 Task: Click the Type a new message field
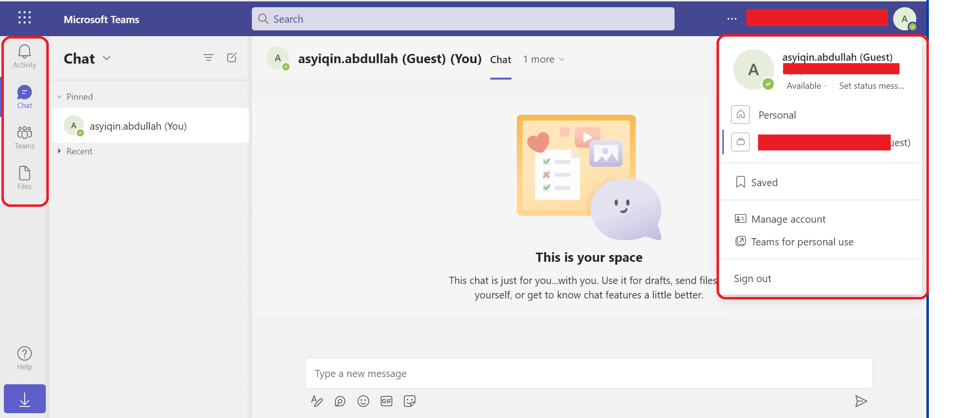pos(589,373)
